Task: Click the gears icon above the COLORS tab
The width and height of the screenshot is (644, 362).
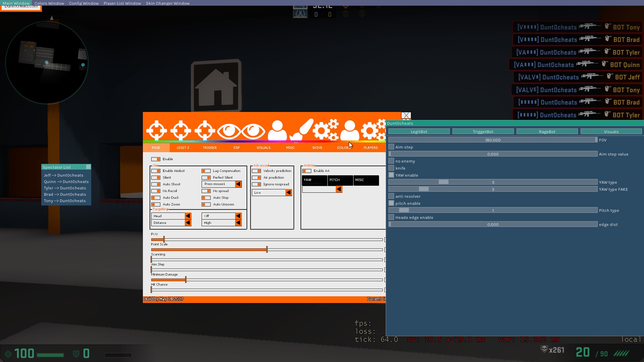Action: click(326, 129)
